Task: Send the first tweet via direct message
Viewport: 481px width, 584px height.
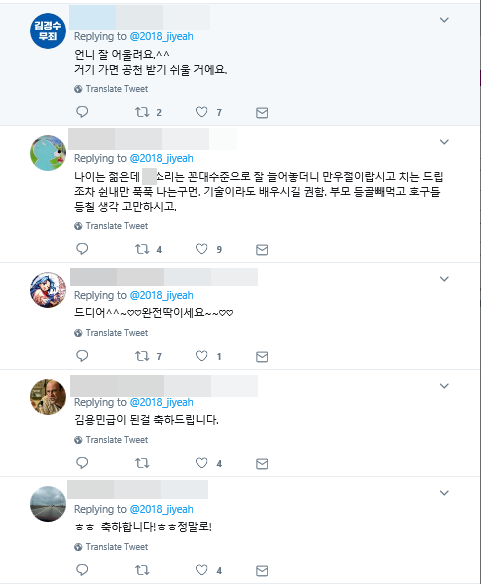Action: 262,112
